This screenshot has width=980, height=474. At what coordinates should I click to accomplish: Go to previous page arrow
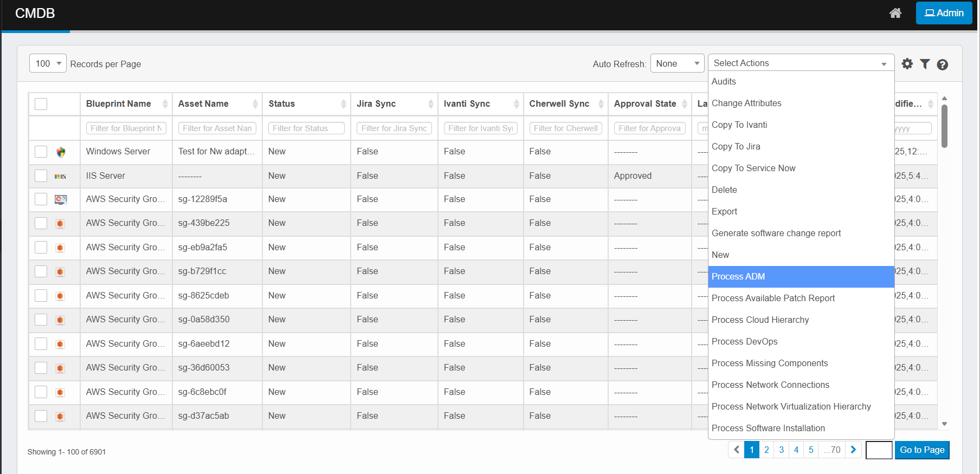(736, 450)
